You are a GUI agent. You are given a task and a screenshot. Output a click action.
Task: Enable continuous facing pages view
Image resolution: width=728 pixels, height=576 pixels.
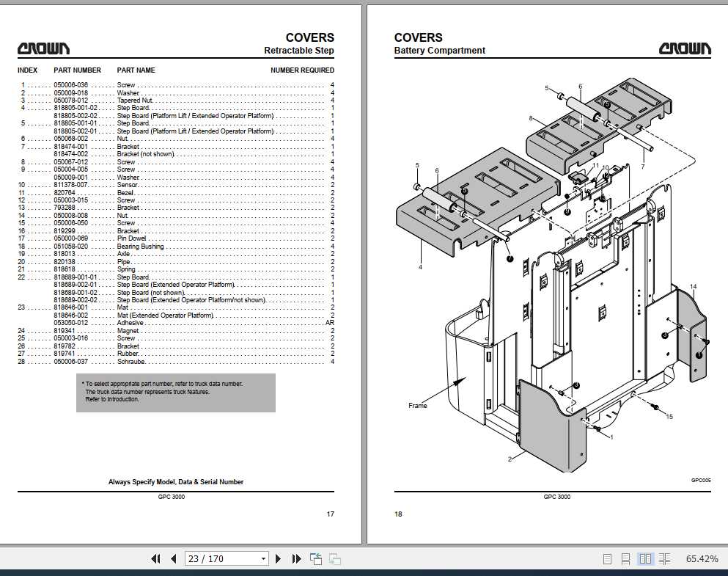pyautogui.click(x=664, y=559)
